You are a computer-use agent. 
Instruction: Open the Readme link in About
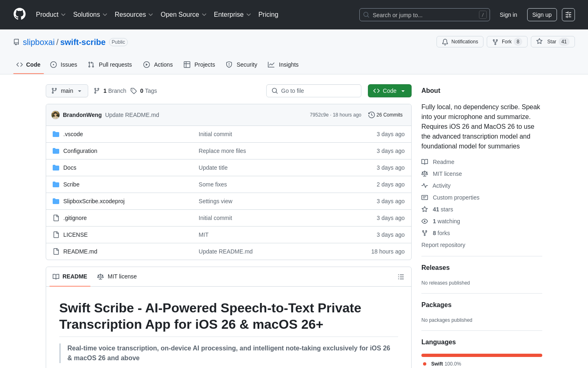tap(438, 162)
